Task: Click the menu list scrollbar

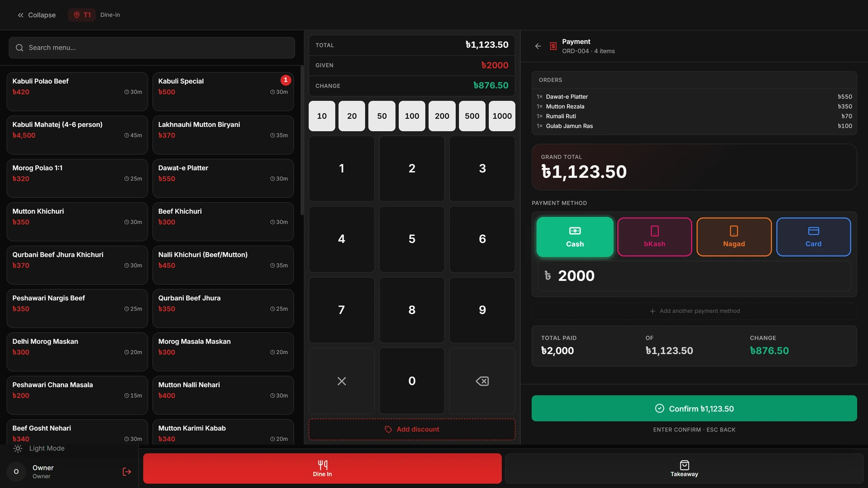Action: tap(302, 141)
